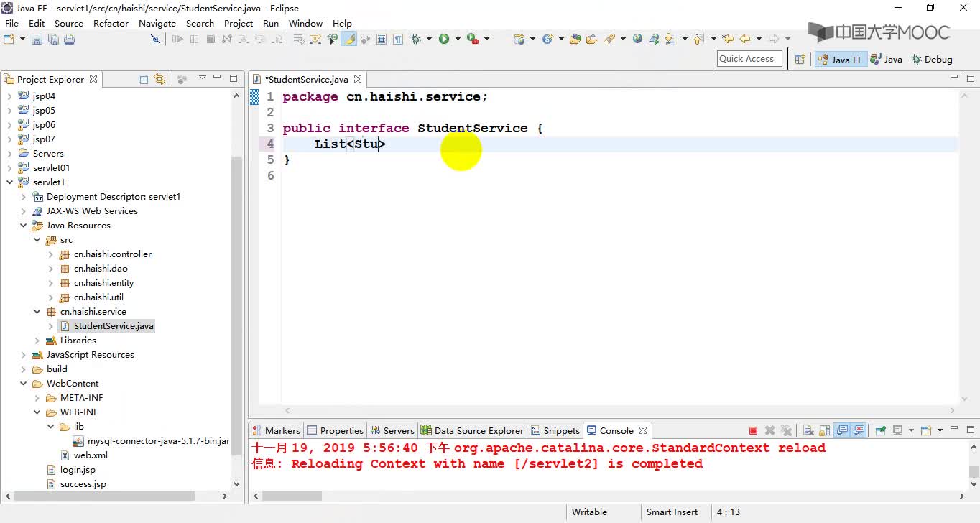The height and width of the screenshot is (523, 980).
Task: Click the Open Web Browser globe icon
Action: (x=637, y=39)
